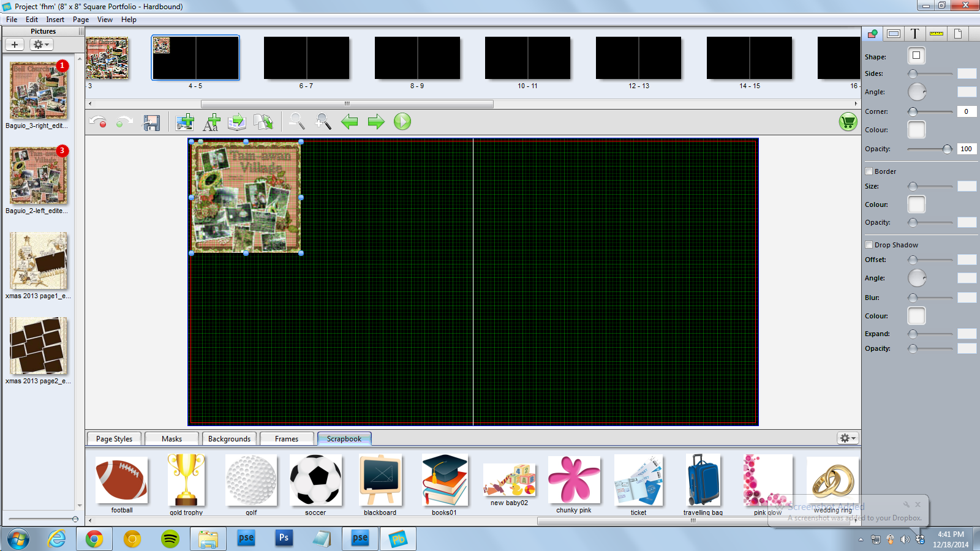Open the Page menu
Screen dimensions: 980x551
pos(81,20)
